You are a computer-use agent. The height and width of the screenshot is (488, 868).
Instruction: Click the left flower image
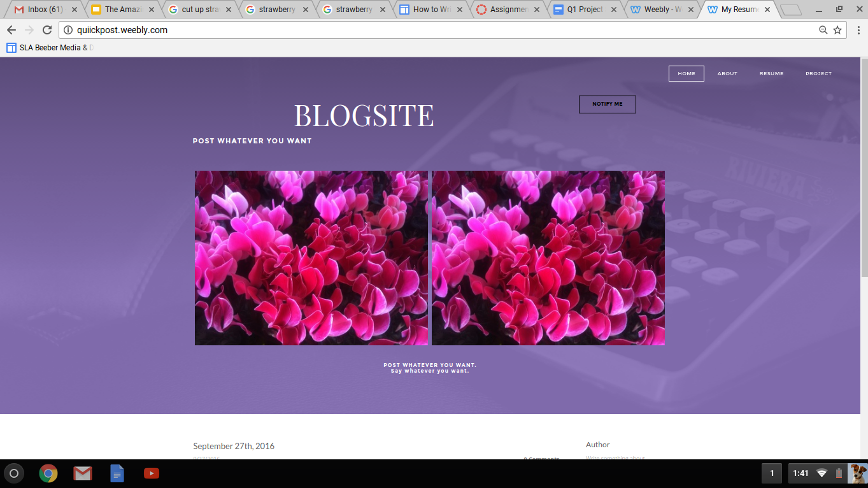tap(311, 258)
